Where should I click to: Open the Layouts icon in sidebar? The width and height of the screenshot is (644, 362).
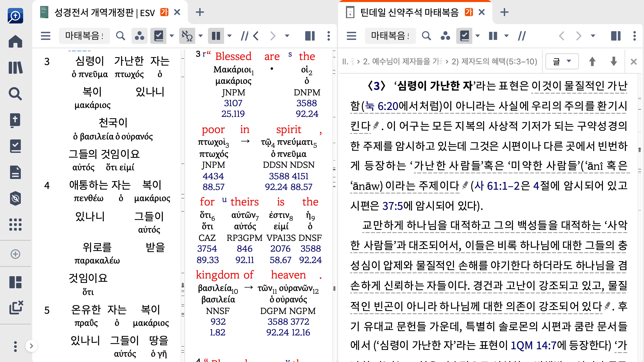coord(15,282)
